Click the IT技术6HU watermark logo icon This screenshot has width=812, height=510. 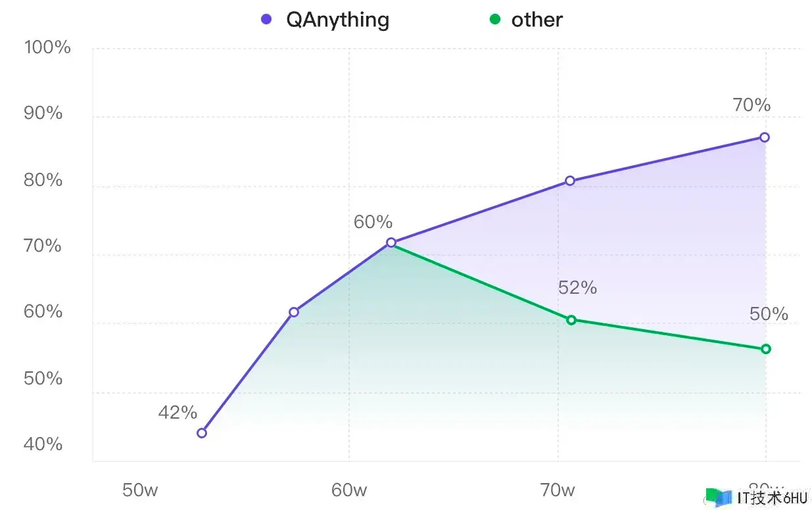[x=718, y=498]
